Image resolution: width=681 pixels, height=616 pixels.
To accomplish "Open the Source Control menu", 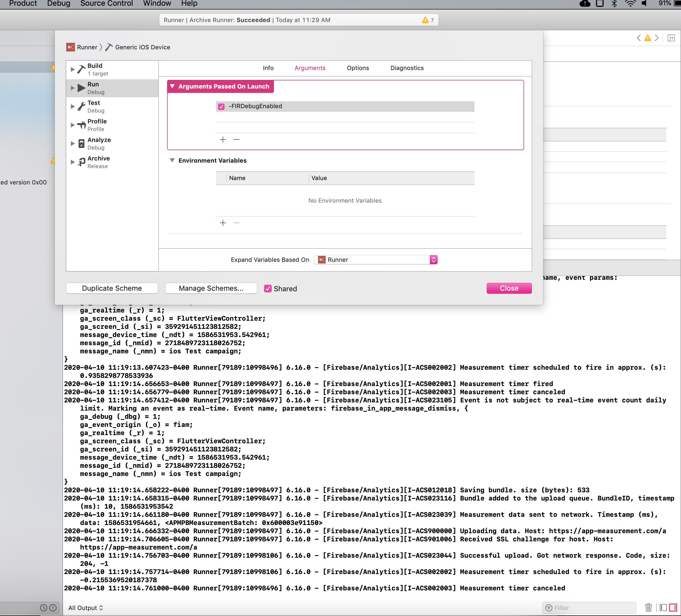I will (106, 3).
